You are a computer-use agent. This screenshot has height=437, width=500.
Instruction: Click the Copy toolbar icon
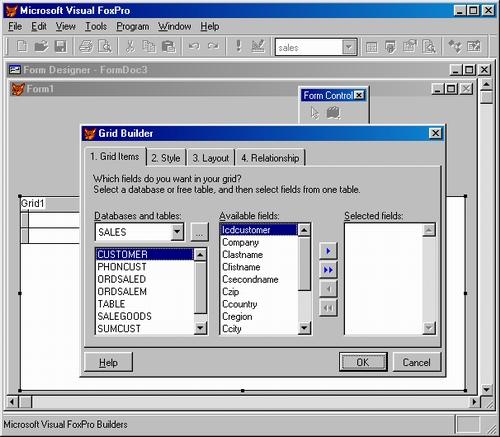(149, 46)
